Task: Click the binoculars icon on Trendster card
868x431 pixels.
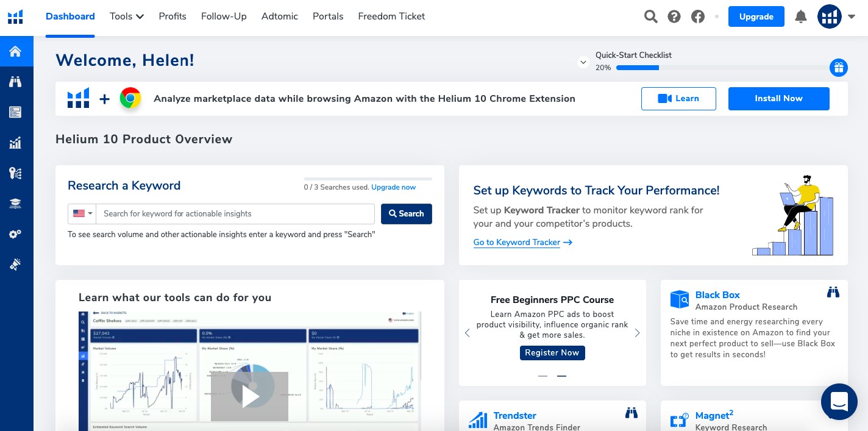Action: 631,413
